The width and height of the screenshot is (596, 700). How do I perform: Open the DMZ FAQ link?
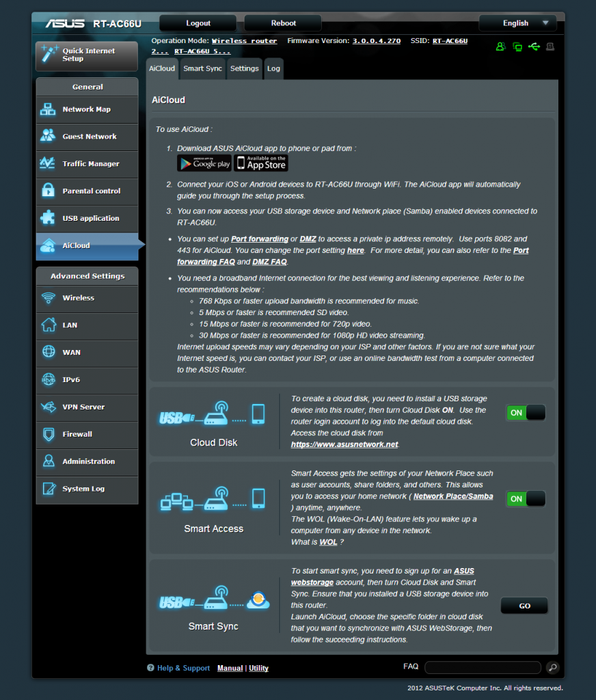tap(270, 262)
